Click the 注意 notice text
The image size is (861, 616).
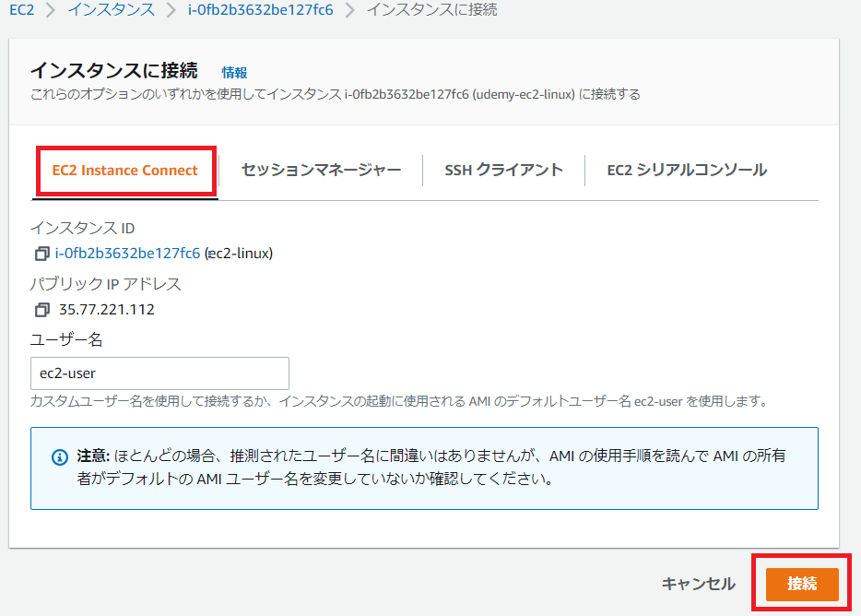coord(431,468)
